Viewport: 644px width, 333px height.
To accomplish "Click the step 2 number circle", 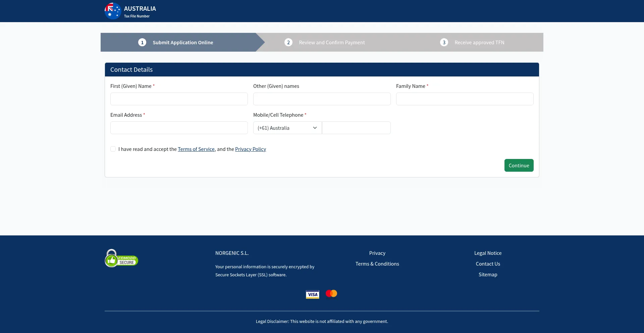I will pyautogui.click(x=288, y=42).
